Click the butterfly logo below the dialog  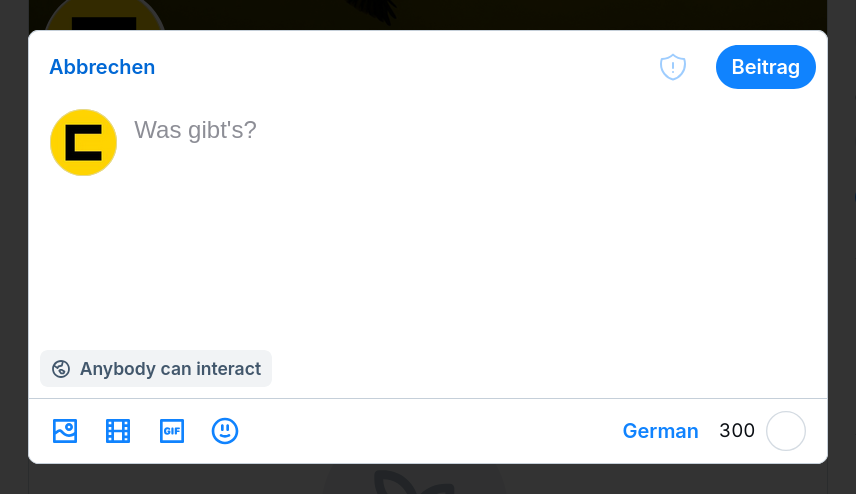click(x=414, y=481)
